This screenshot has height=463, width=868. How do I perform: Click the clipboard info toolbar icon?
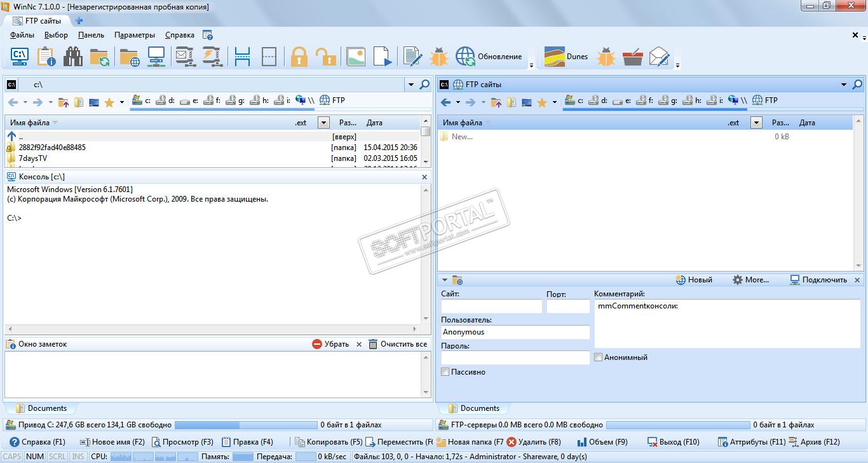click(x=46, y=57)
